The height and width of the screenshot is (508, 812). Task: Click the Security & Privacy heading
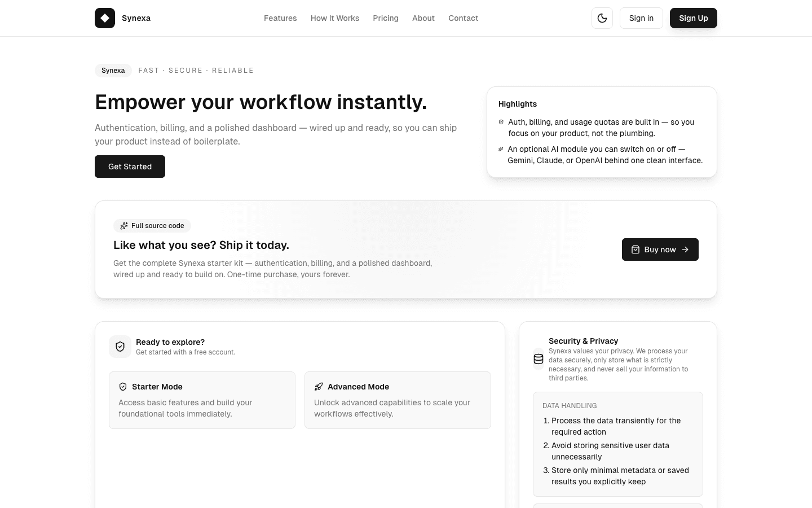pyautogui.click(x=583, y=341)
